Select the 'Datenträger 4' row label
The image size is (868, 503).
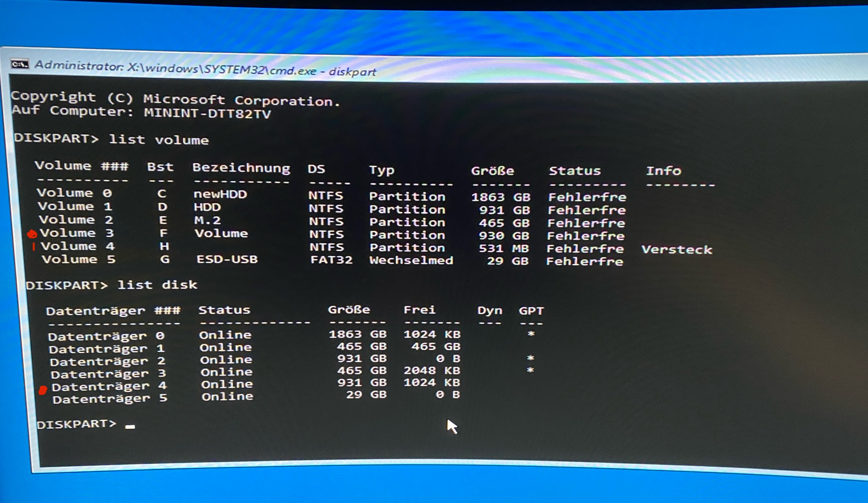pos(109,386)
